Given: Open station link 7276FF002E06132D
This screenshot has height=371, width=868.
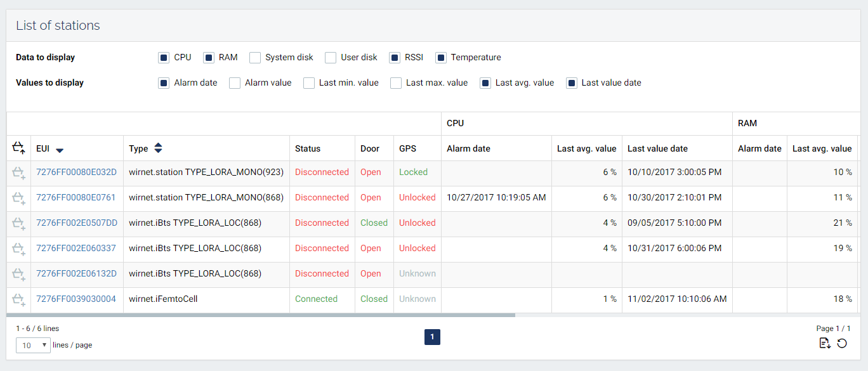Looking at the screenshot, I should [76, 274].
